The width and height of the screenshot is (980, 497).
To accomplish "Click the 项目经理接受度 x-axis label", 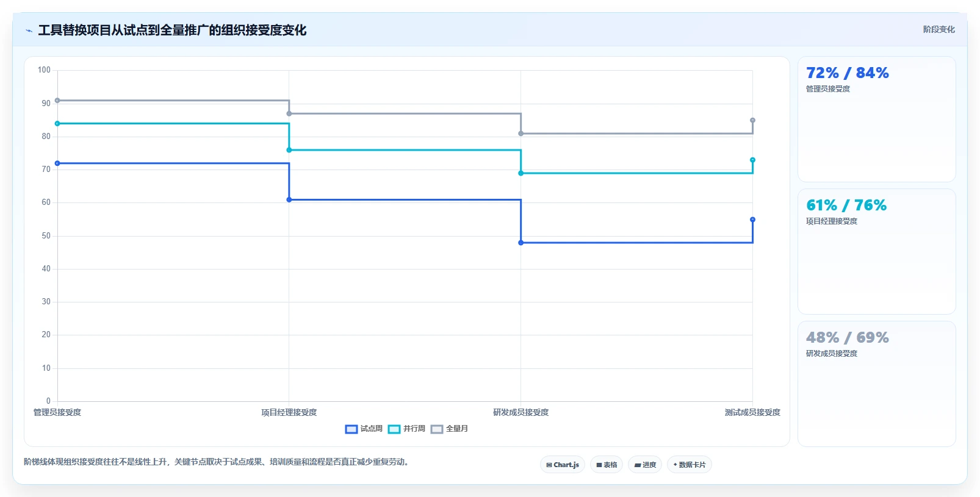I will tap(289, 412).
